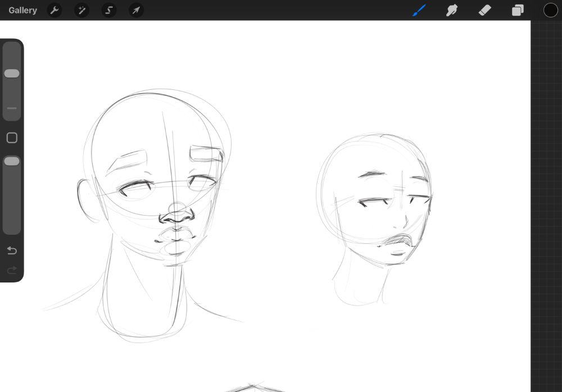Open the Selection tool
The width and height of the screenshot is (562, 392).
point(109,10)
